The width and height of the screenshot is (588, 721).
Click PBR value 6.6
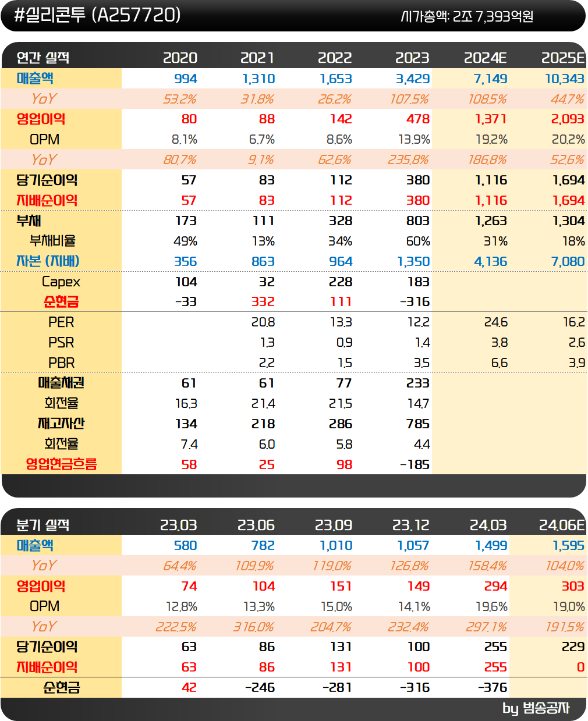click(499, 363)
